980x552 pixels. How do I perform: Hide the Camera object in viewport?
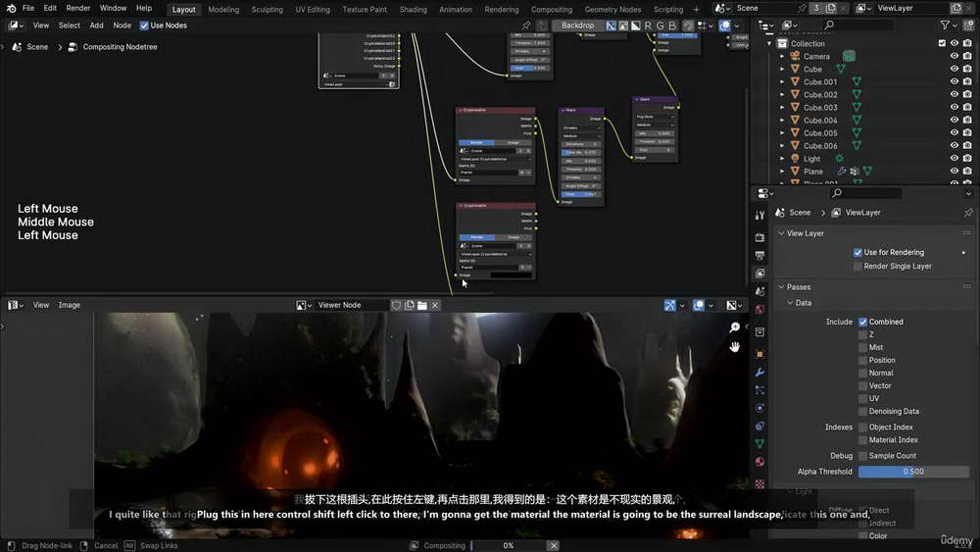tap(954, 56)
